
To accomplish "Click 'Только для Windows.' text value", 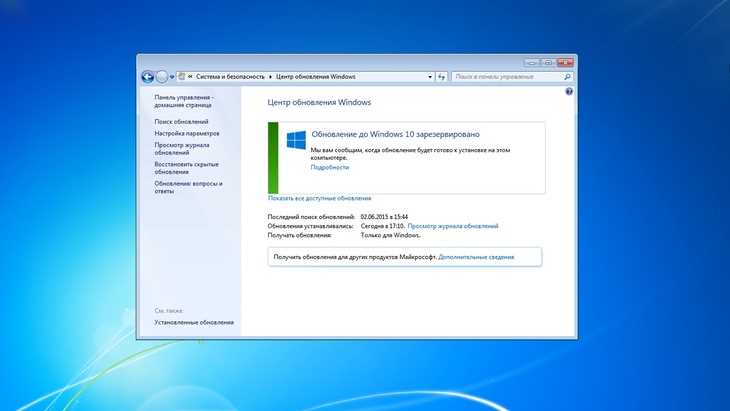I will [x=390, y=235].
